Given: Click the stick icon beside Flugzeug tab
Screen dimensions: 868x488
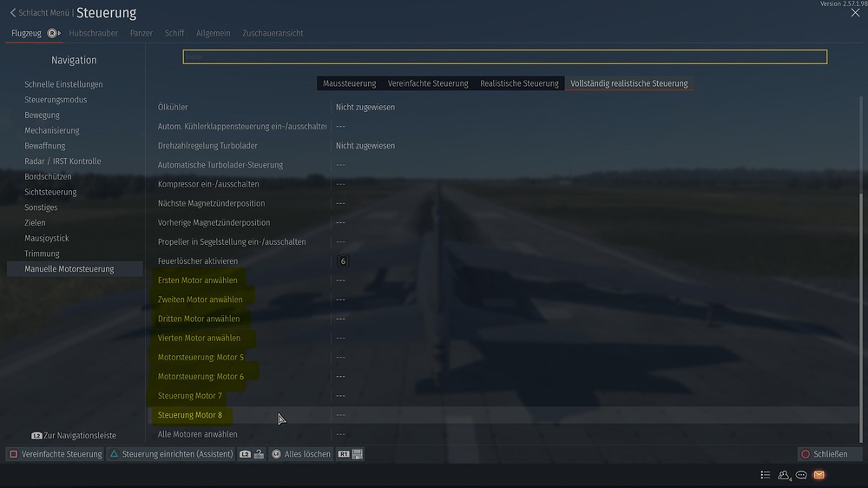Looking at the screenshot, I should click(x=53, y=33).
